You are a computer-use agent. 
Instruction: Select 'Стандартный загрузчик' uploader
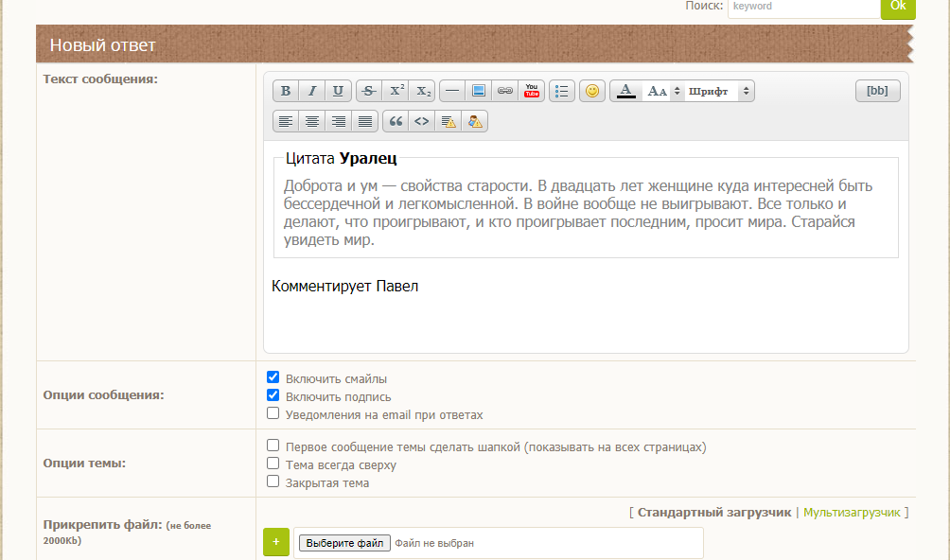coord(713,512)
